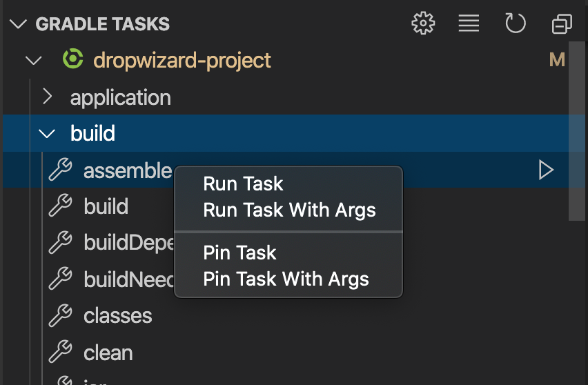588x385 pixels.
Task: Open Gradle Tasks settings gear icon
Action: [423, 23]
